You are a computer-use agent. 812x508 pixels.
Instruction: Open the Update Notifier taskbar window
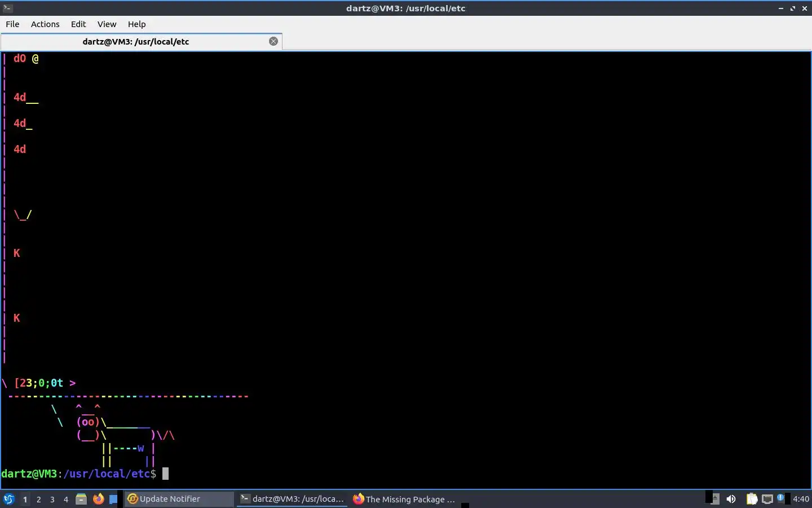[178, 499]
